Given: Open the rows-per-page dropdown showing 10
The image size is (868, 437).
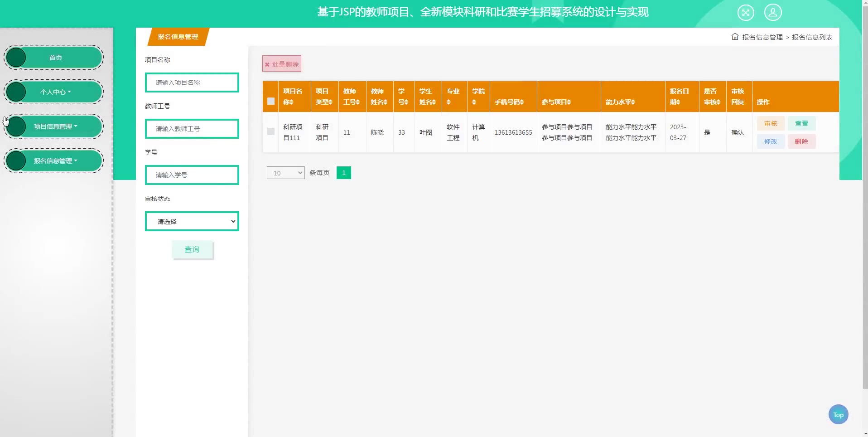Looking at the screenshot, I should point(285,173).
